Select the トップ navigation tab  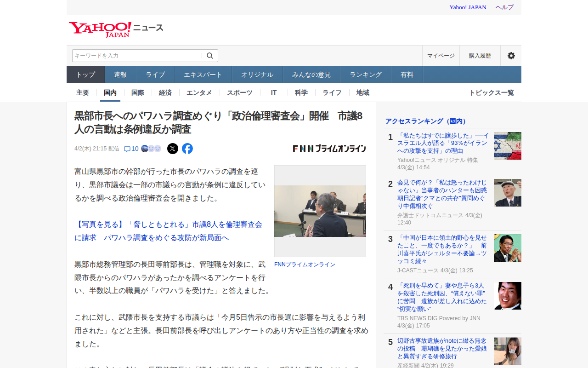tap(86, 75)
